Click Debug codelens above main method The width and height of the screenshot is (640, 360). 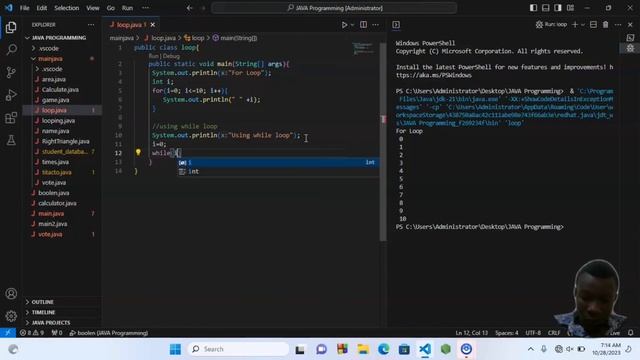[171, 56]
